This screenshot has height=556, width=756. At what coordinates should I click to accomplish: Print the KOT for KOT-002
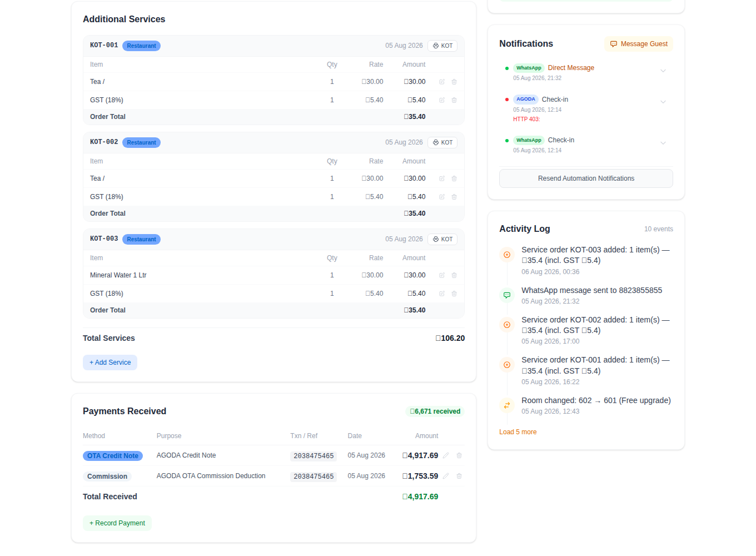click(x=442, y=142)
